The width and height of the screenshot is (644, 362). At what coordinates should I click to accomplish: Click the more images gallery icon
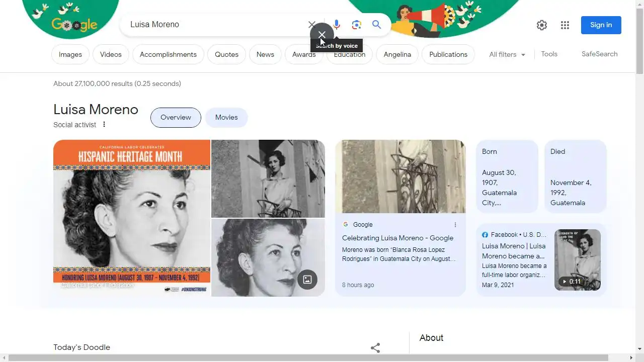(307, 280)
